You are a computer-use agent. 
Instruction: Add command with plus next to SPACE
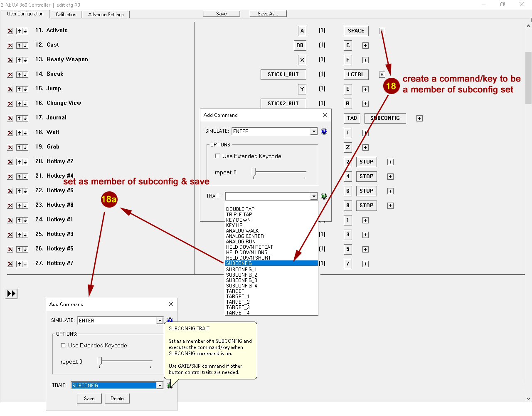tap(382, 31)
